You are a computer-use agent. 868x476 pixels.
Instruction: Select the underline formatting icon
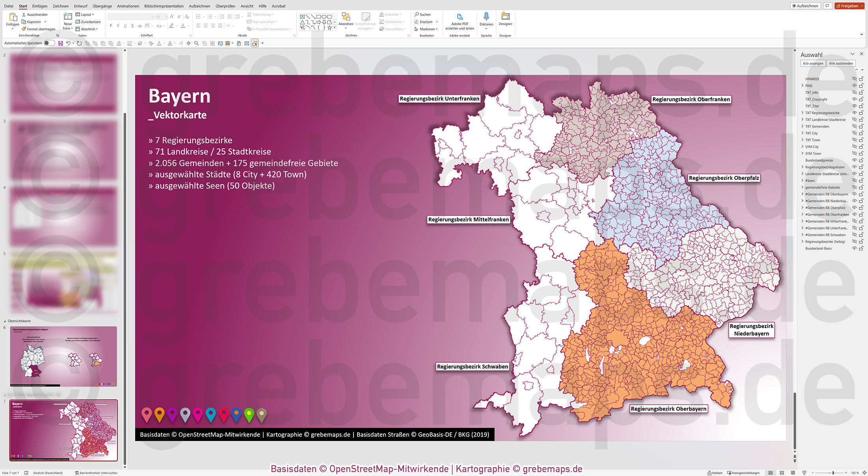pyautogui.click(x=125, y=25)
